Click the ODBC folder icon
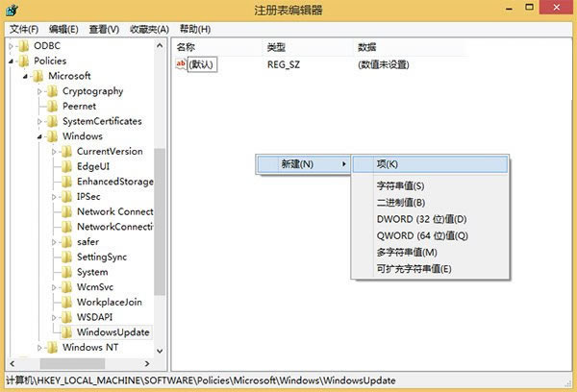The width and height of the screenshot is (577, 392). (24, 46)
